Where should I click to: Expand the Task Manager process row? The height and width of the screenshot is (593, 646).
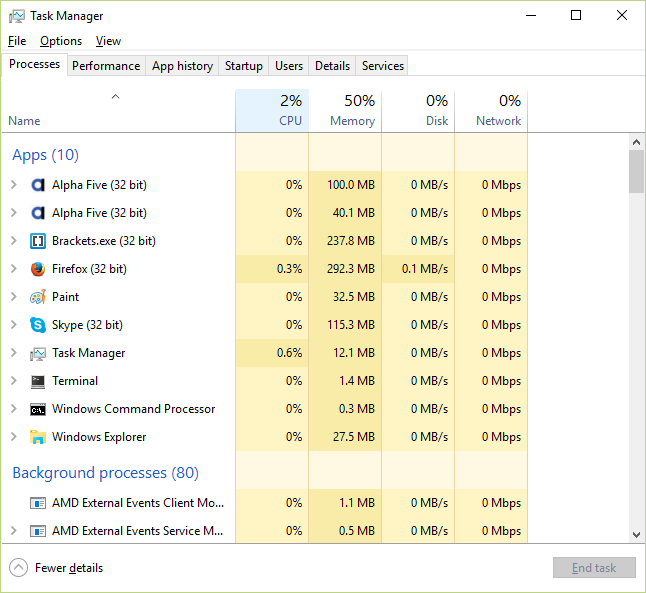[14, 353]
